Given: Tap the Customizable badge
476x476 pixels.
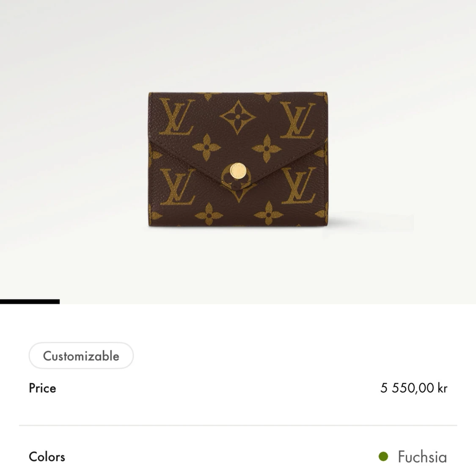Looking at the screenshot, I should [81, 356].
